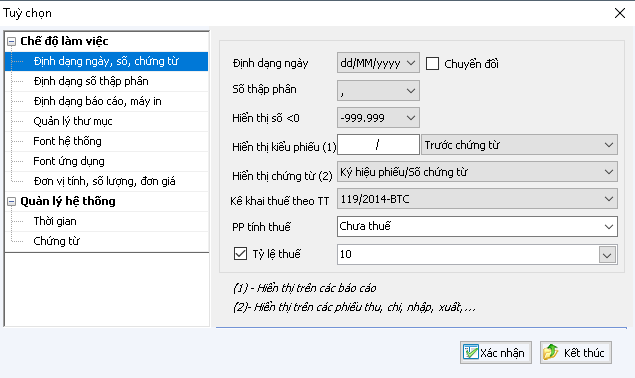
Task: Click the Chế độ làm việc heading
Action: tap(64, 41)
